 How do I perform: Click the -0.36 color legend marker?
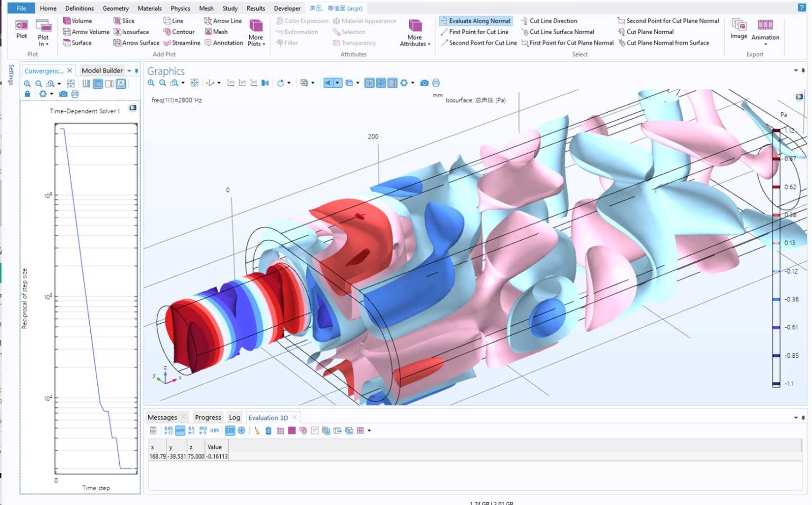(776, 299)
